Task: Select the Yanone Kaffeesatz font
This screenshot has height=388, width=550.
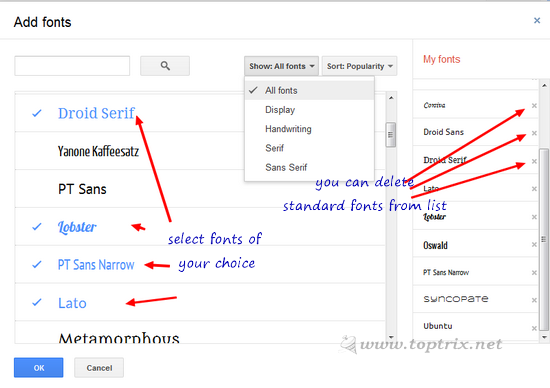Action: click(x=200, y=151)
